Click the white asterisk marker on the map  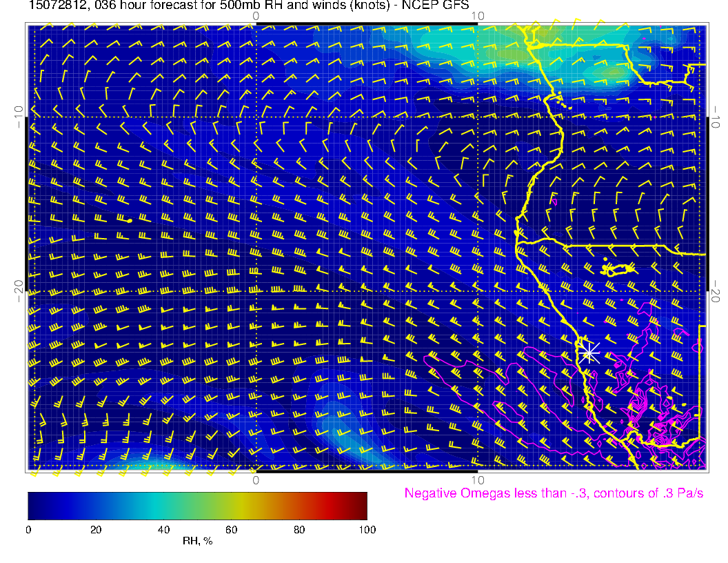pos(589,353)
